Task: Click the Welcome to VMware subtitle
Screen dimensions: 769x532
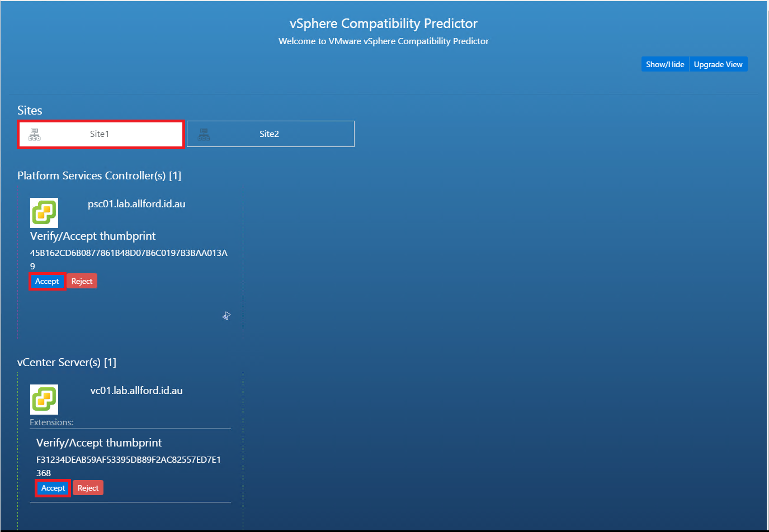Action: tap(384, 41)
